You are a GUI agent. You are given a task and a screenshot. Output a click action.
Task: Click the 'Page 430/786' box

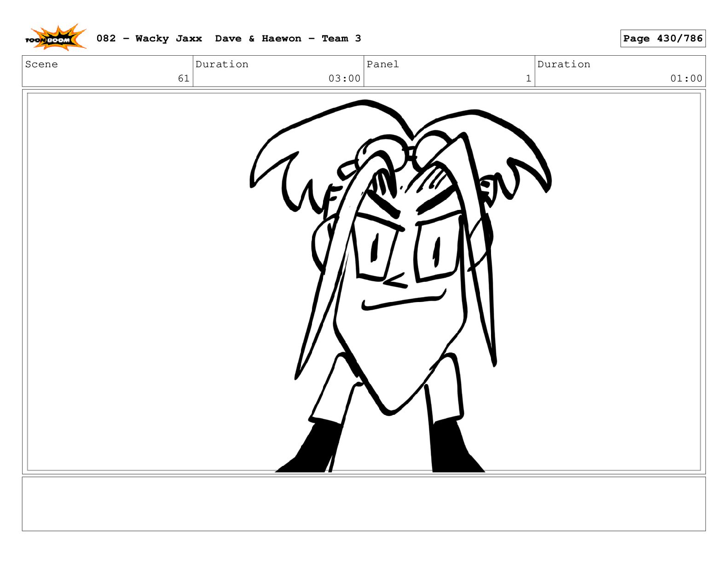tap(663, 39)
